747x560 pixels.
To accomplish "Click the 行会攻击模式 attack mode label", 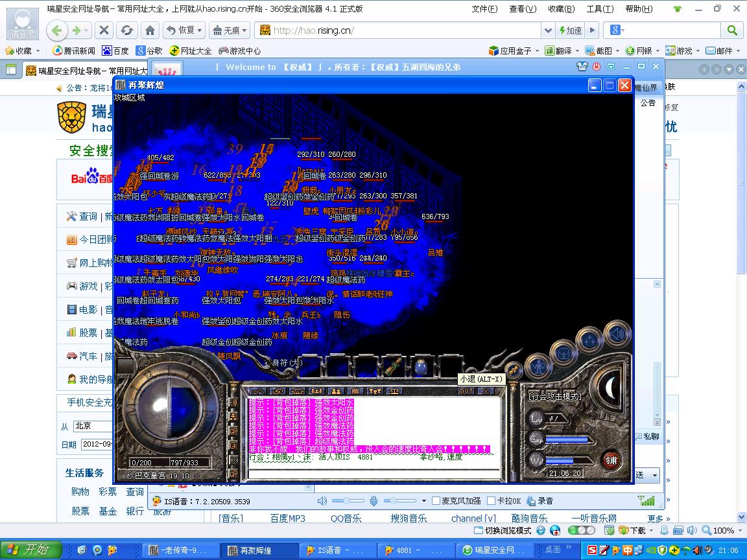I will coord(555,396).
